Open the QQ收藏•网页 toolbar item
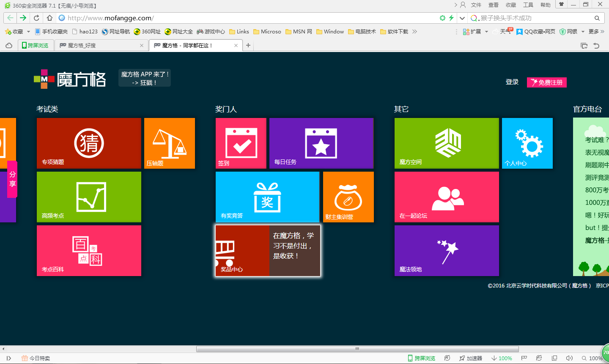Viewport: 609px width, 364px height. coord(536,32)
